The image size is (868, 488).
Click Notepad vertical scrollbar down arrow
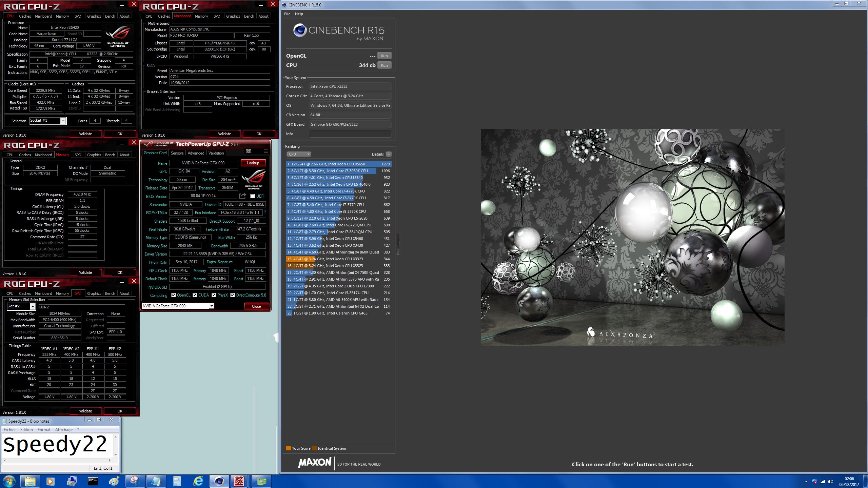(x=116, y=454)
